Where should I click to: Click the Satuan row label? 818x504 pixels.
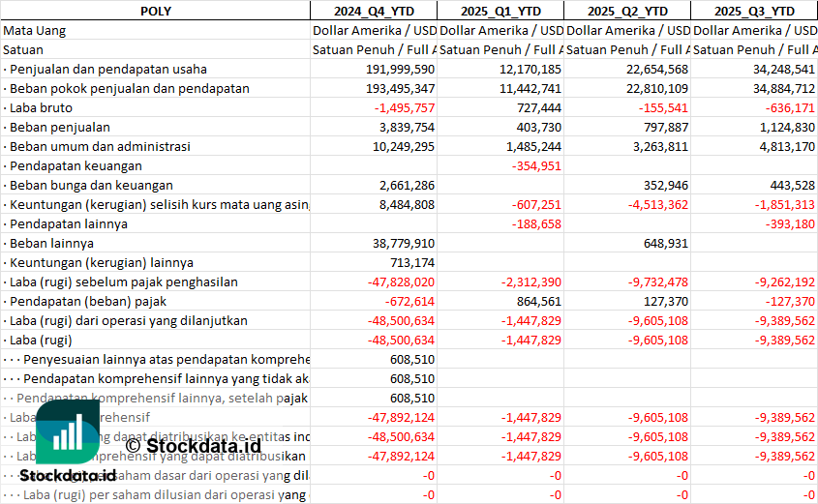pyautogui.click(x=23, y=50)
